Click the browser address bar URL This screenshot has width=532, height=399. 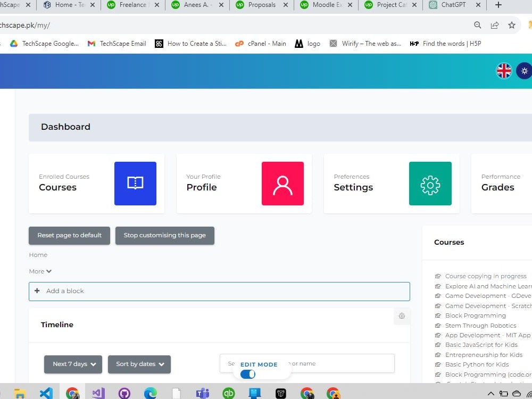point(25,25)
